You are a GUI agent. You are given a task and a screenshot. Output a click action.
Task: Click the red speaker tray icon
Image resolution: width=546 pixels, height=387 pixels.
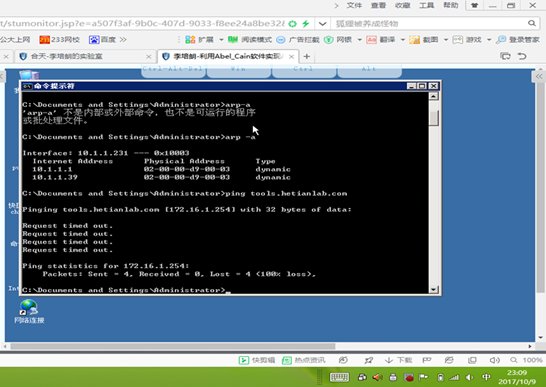(x=377, y=377)
